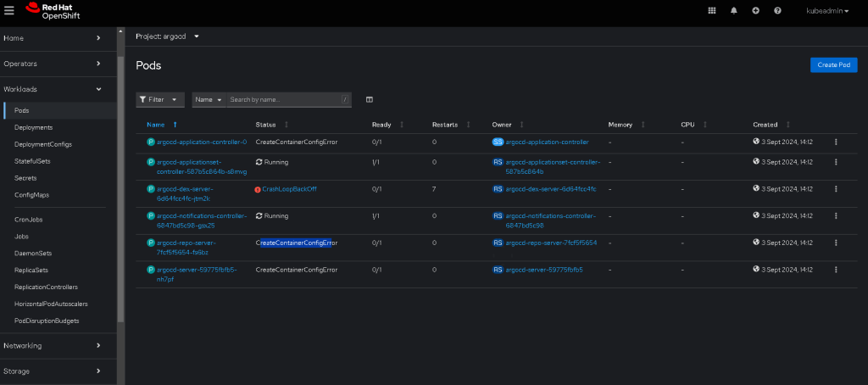Screen dimensions: 868x385
Task: Go to DaemonSets in the sidebar
Action: tap(33, 254)
